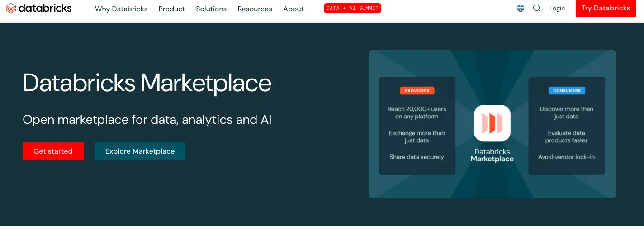
Task: Open the Product menu
Action: (172, 9)
